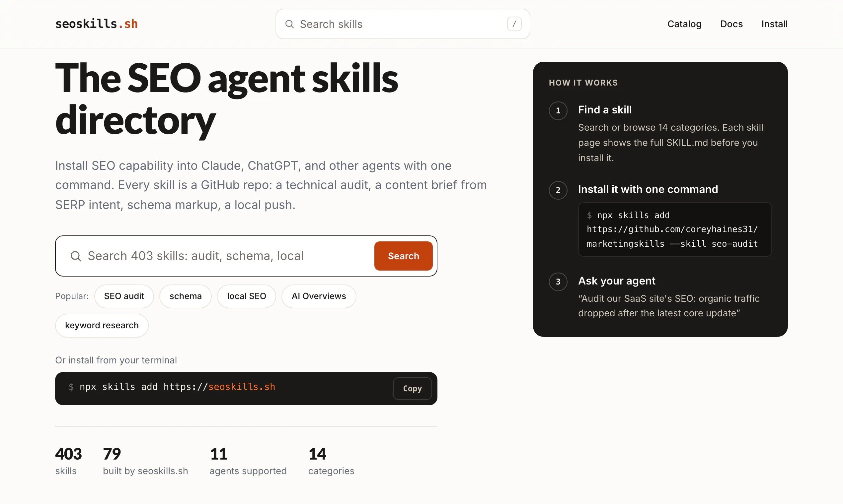The width and height of the screenshot is (843, 504).
Task: Click the header Search skills field
Action: (403, 24)
